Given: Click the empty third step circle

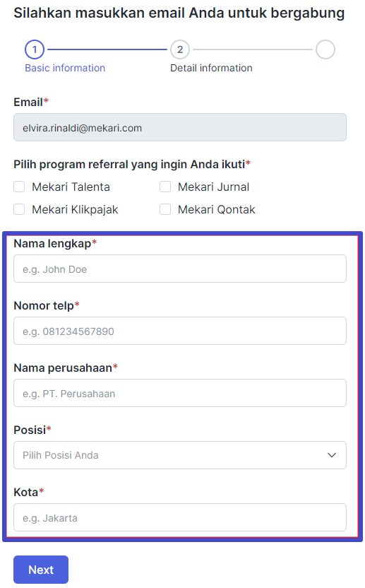Looking at the screenshot, I should pos(325,49).
